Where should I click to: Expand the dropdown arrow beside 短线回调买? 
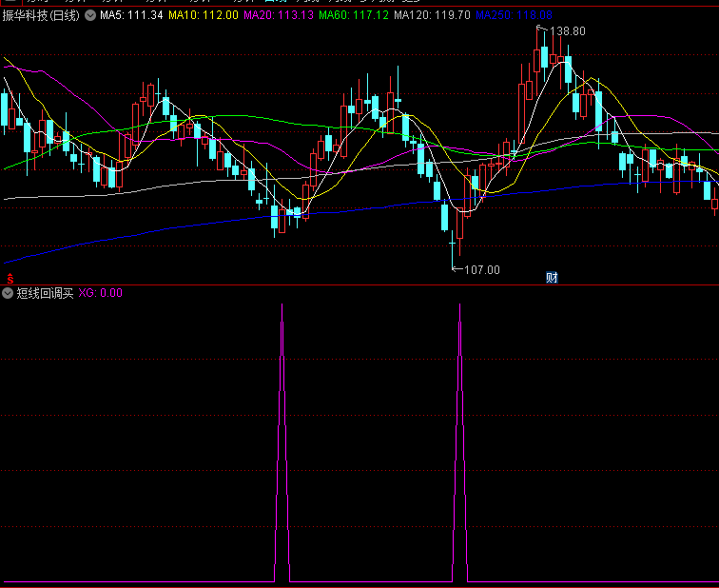coord(9,293)
